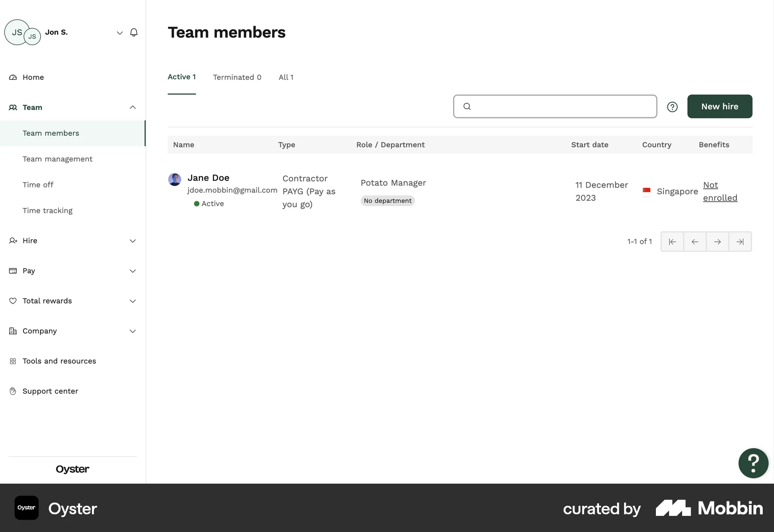The width and height of the screenshot is (774, 532).
Task: Switch to the All tab
Action: click(x=286, y=77)
